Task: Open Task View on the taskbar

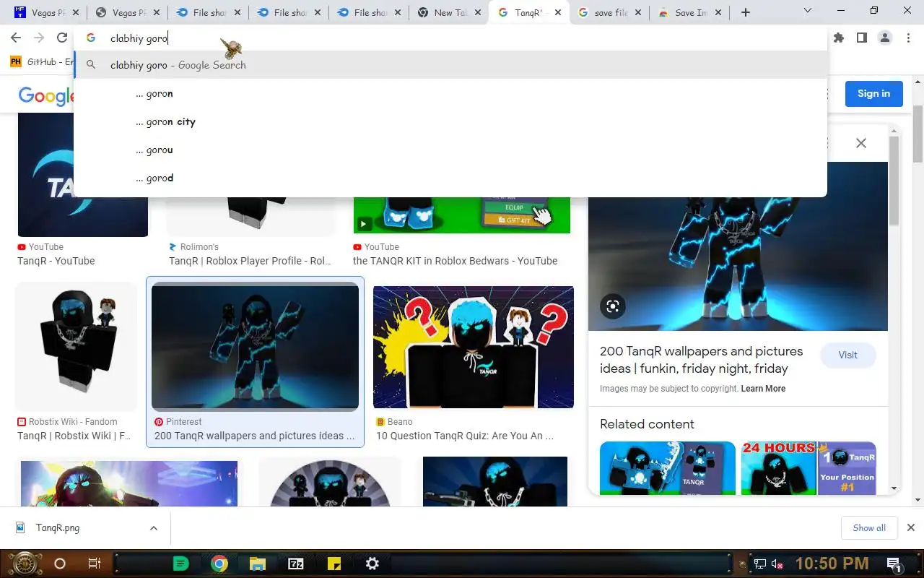Action: (x=94, y=564)
